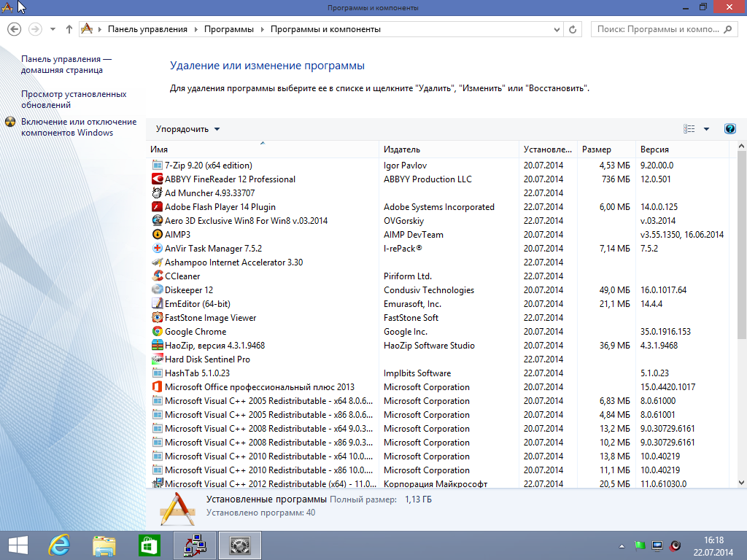Click size cell 736 МБ
Viewport: 747px width, 560px height.
pos(616,179)
